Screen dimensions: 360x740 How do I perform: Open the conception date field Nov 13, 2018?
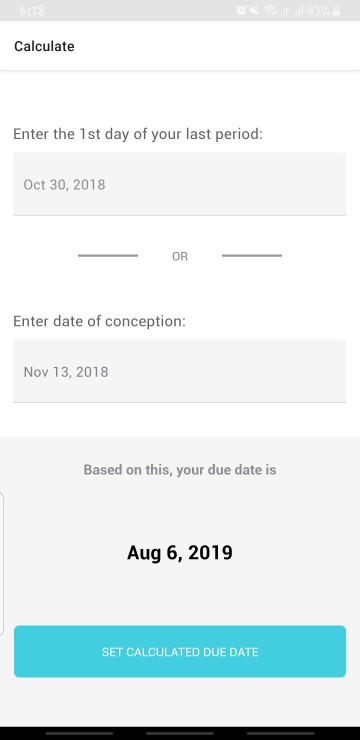179,371
